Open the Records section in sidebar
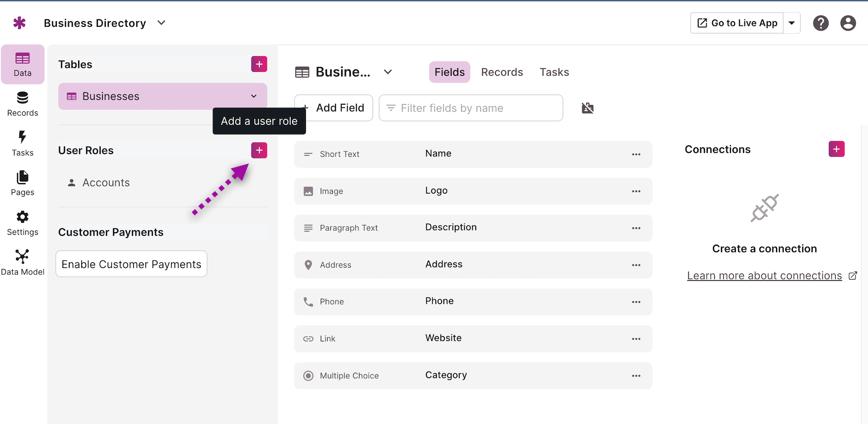This screenshot has width=868, height=424. click(22, 104)
